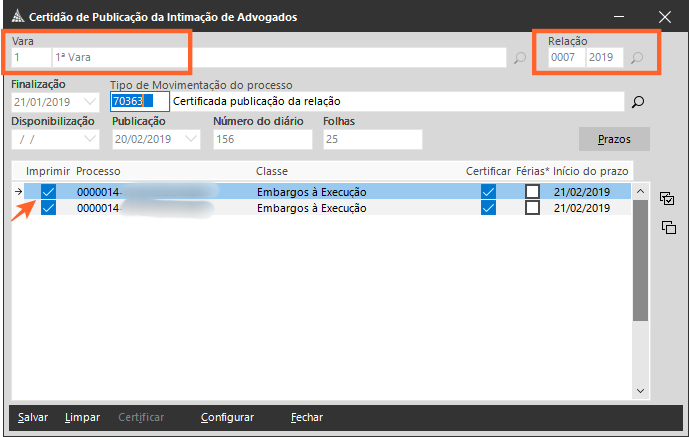The width and height of the screenshot is (689, 437).
Task: Click the Vara code field showing 1
Action: click(x=31, y=58)
